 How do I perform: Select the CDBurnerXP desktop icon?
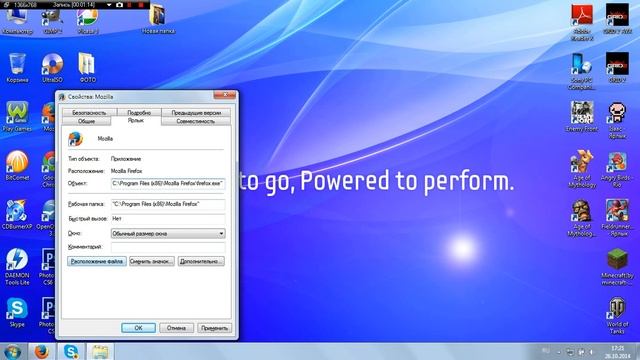(17, 215)
